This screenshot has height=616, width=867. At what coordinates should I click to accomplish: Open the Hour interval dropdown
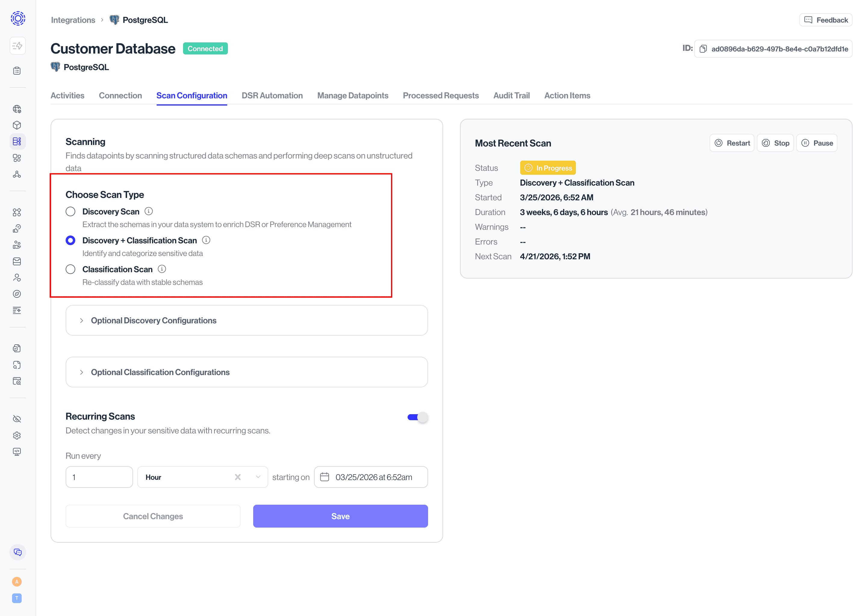pyautogui.click(x=258, y=477)
